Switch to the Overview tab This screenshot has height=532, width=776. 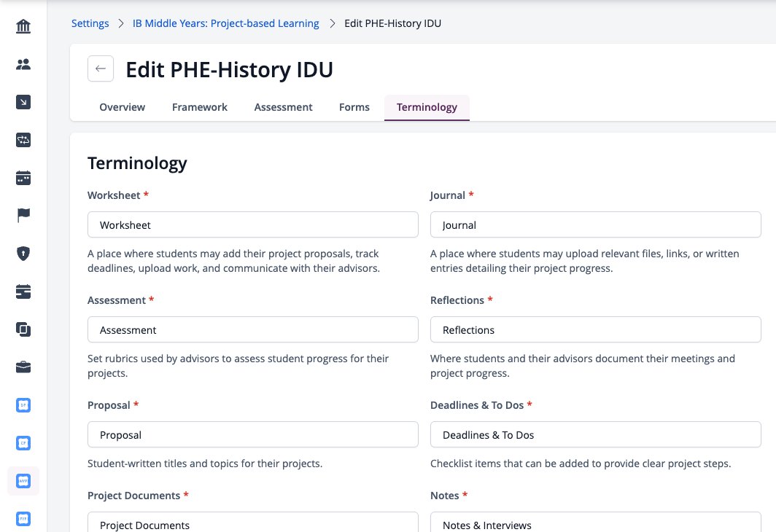point(123,107)
